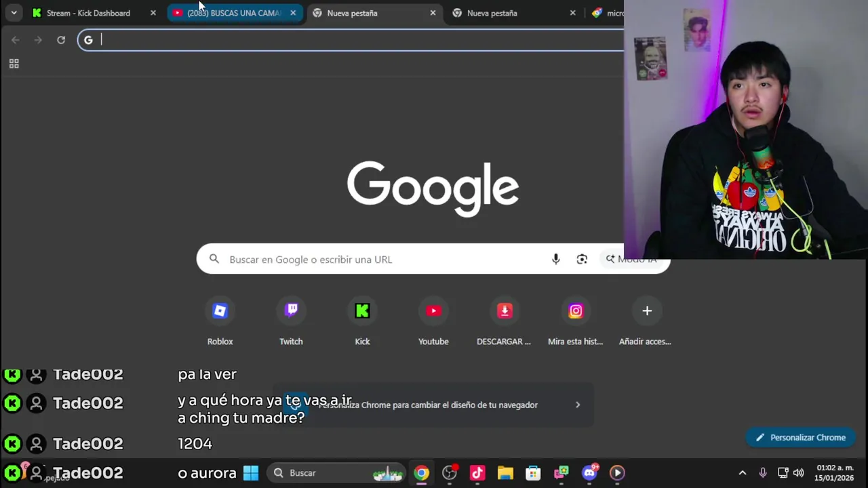Viewport: 868px width, 488px height.
Task: Close the Kick Dashboard tab
Action: coord(153,13)
